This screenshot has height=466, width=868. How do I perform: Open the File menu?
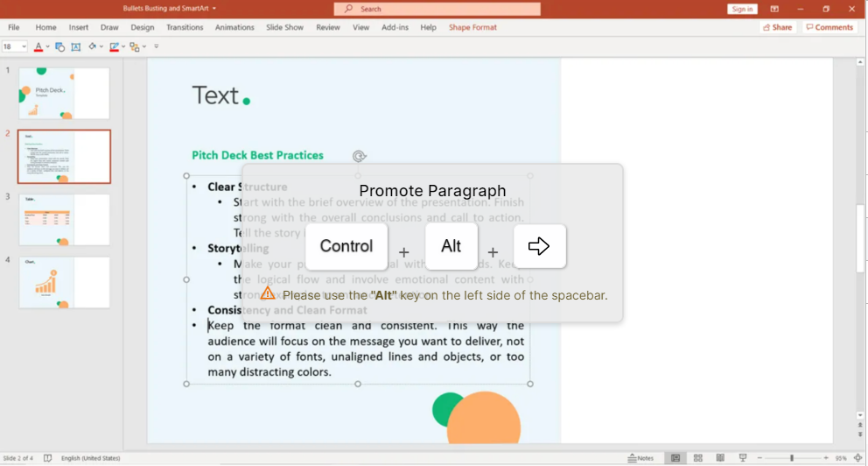(14, 27)
